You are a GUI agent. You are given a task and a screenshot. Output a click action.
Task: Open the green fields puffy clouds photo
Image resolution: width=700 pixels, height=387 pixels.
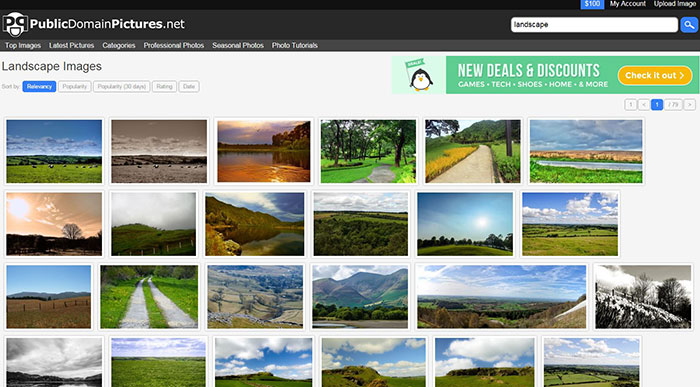tap(570, 224)
